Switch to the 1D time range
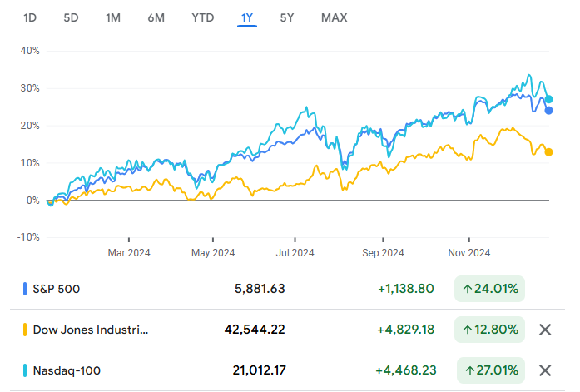580x392 pixels. tap(29, 17)
